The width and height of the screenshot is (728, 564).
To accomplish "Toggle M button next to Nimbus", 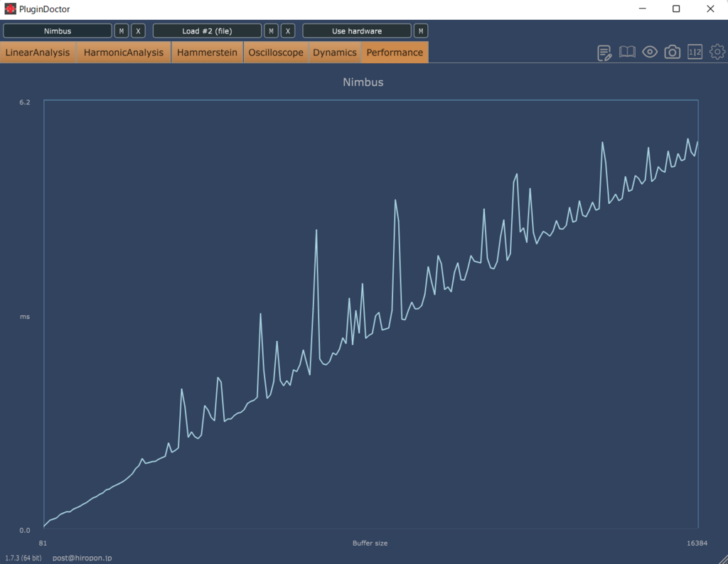I will click(x=121, y=31).
